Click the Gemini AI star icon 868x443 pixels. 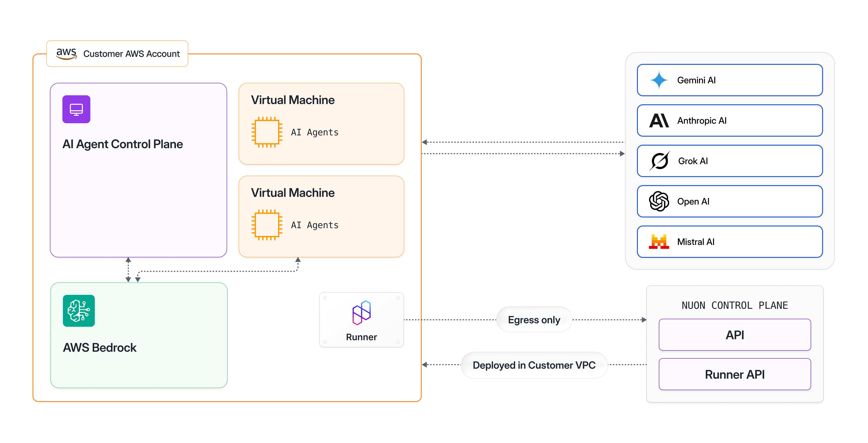[660, 80]
